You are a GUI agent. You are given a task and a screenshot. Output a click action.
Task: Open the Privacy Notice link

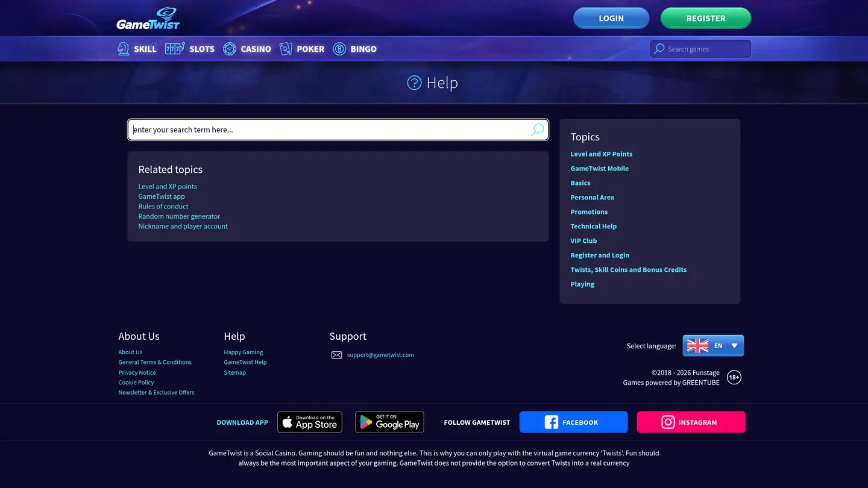coord(137,372)
